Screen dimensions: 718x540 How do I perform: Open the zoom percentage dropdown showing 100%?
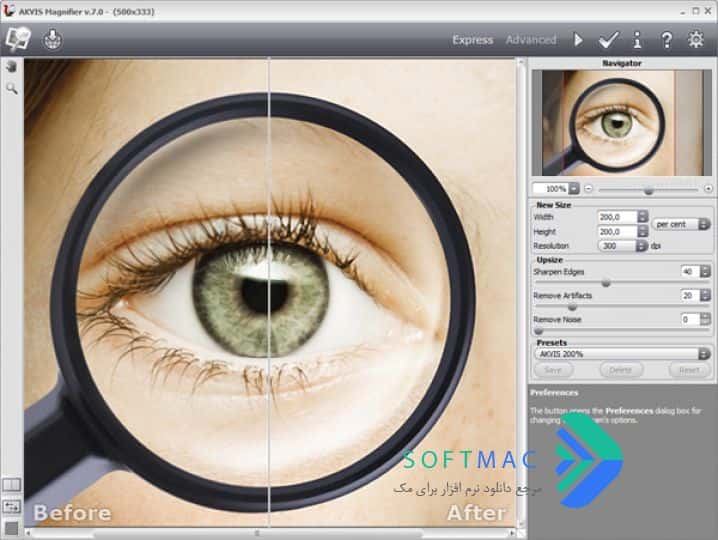[x=574, y=188]
